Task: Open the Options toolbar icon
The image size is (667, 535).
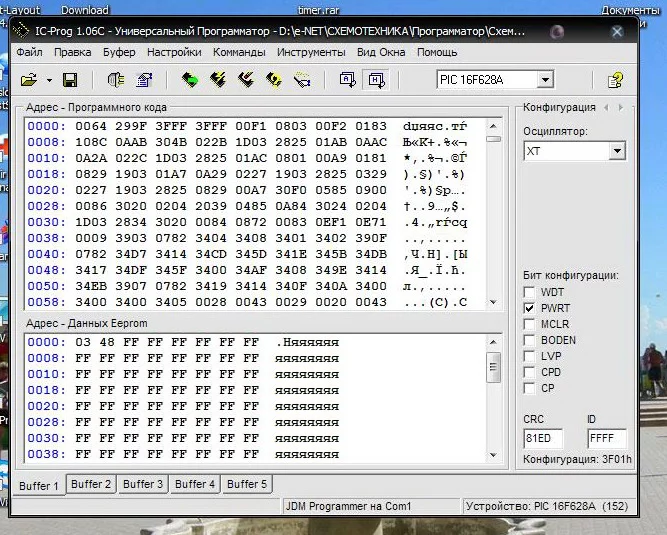Action: coord(144,80)
